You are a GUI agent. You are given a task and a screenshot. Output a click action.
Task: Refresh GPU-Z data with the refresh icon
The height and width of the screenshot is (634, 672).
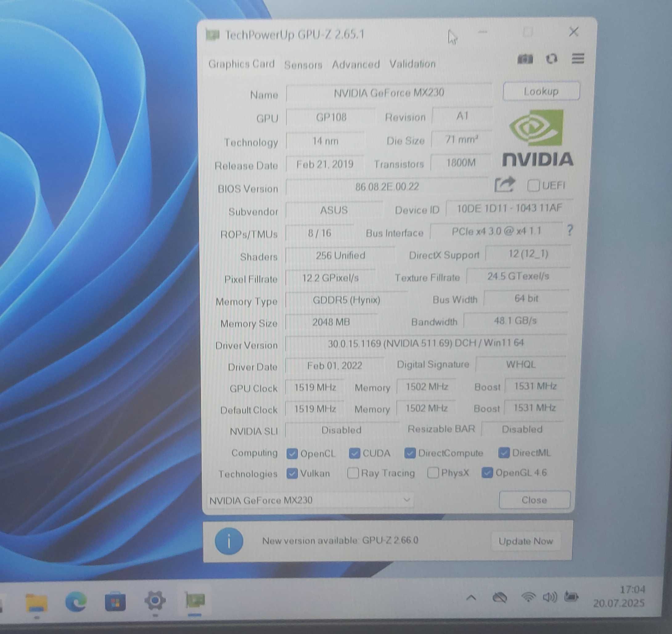tap(551, 59)
